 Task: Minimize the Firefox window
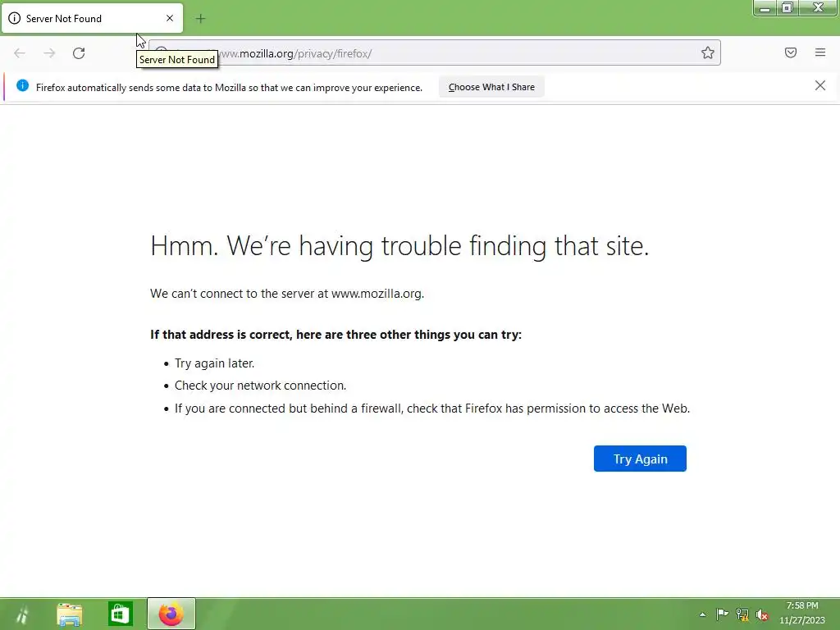[x=765, y=8]
